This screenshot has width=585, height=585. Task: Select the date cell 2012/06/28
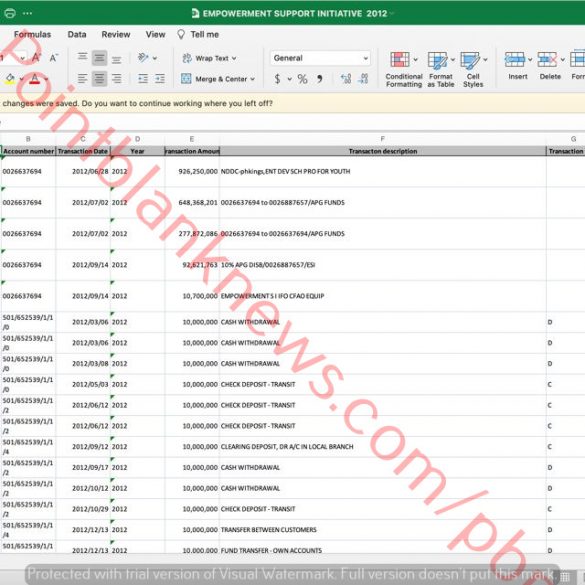pyautogui.click(x=83, y=171)
